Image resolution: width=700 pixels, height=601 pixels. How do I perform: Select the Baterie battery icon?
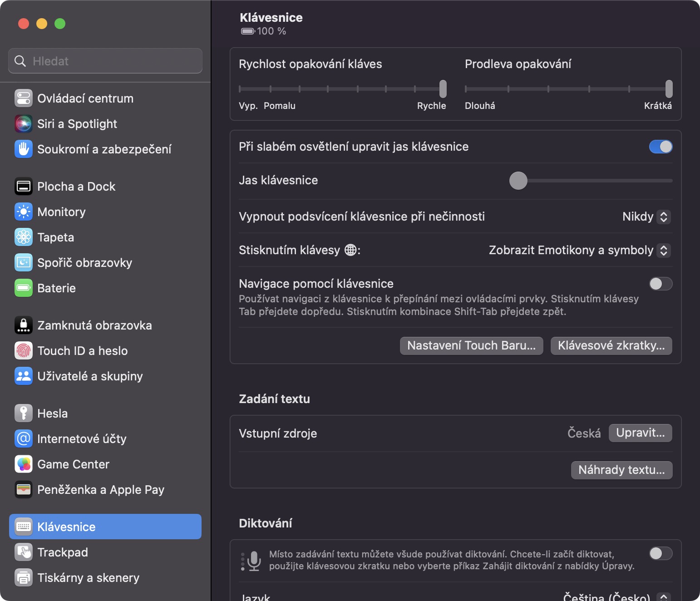click(x=24, y=288)
